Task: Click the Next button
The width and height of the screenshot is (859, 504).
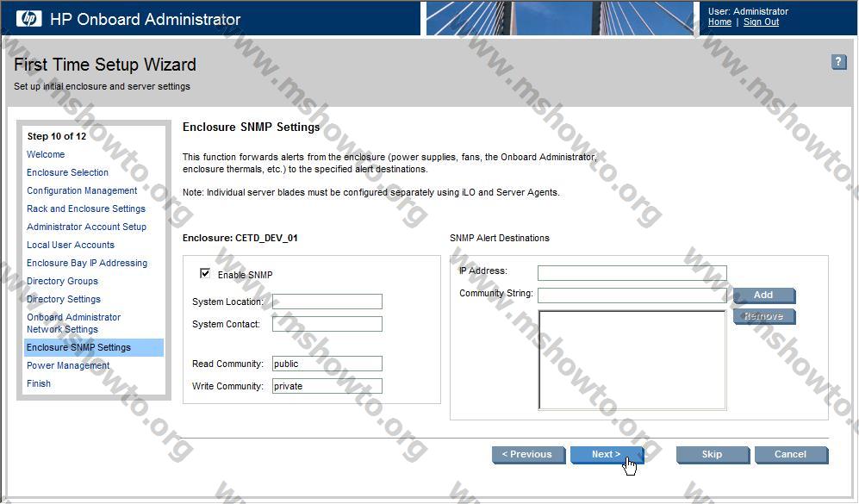Action: click(607, 455)
